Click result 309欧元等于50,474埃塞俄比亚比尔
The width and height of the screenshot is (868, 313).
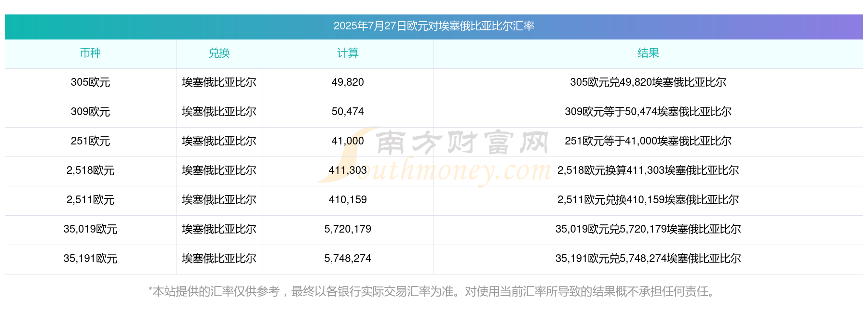(x=648, y=112)
